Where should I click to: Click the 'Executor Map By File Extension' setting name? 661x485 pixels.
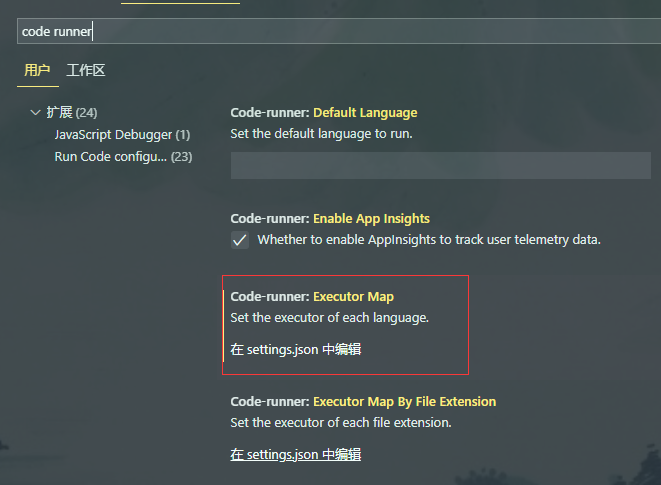point(404,401)
